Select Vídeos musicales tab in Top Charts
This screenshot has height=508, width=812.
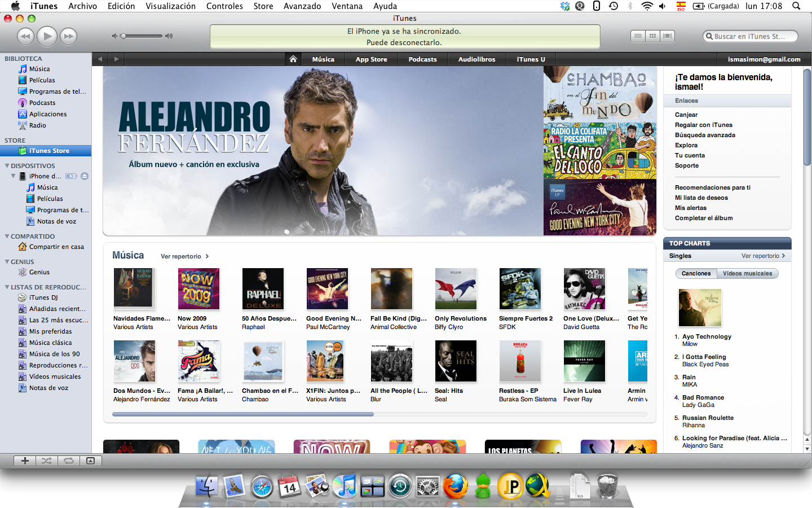pos(747,273)
